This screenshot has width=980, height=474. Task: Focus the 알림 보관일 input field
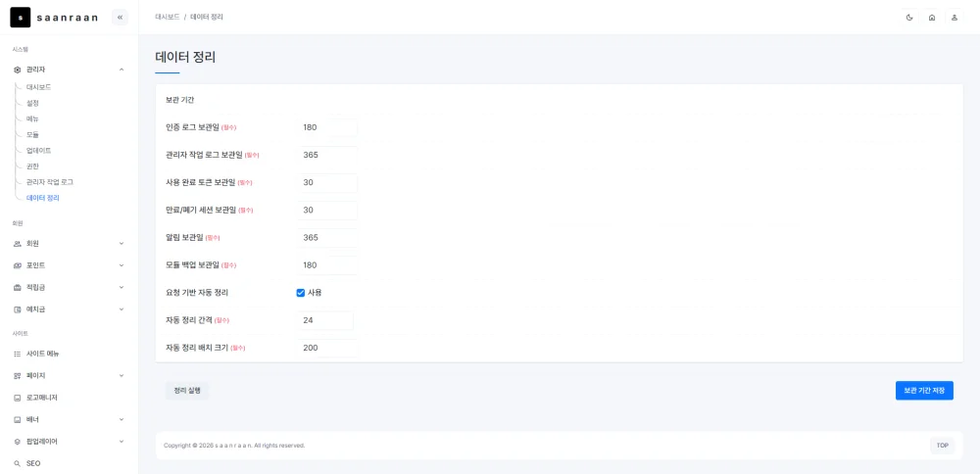(x=326, y=237)
